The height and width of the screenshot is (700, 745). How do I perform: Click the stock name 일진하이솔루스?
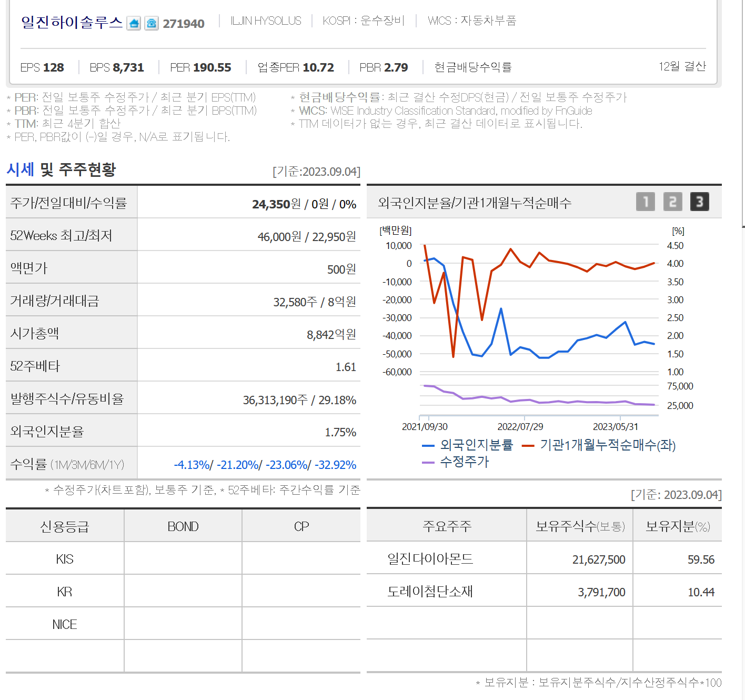click(x=72, y=23)
